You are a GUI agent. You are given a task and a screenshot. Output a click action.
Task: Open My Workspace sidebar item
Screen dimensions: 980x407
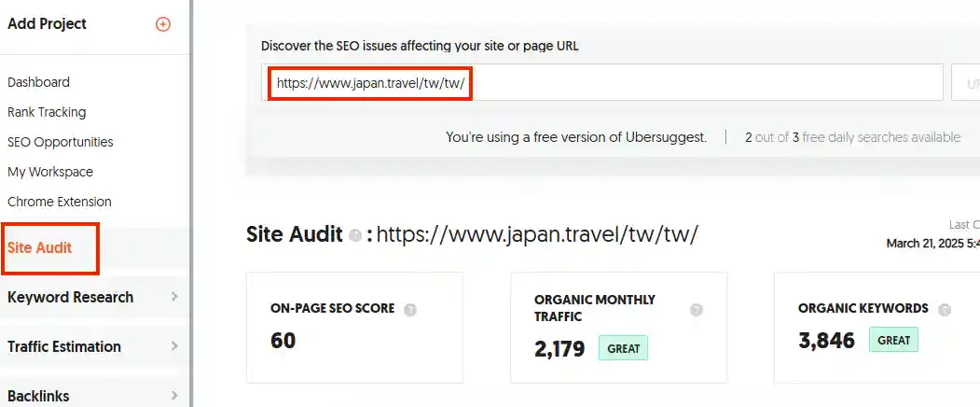50,172
